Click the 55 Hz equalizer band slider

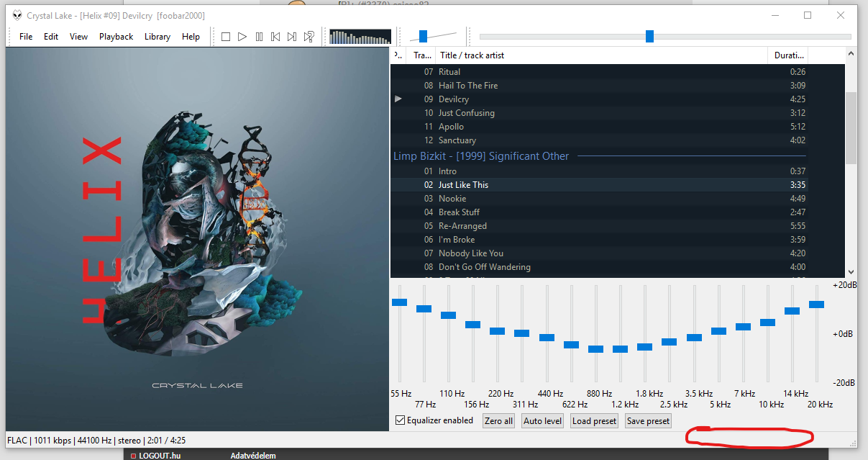point(400,302)
